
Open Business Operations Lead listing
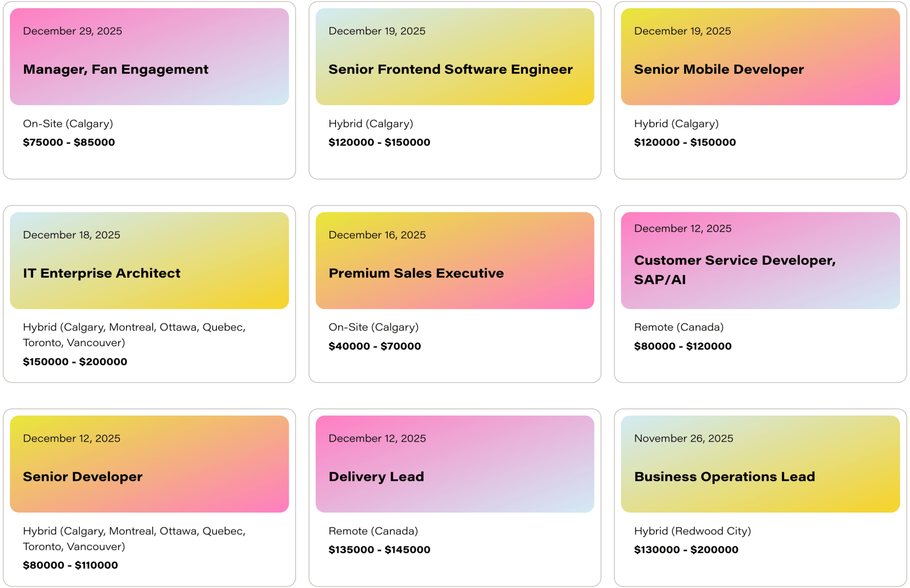724,477
